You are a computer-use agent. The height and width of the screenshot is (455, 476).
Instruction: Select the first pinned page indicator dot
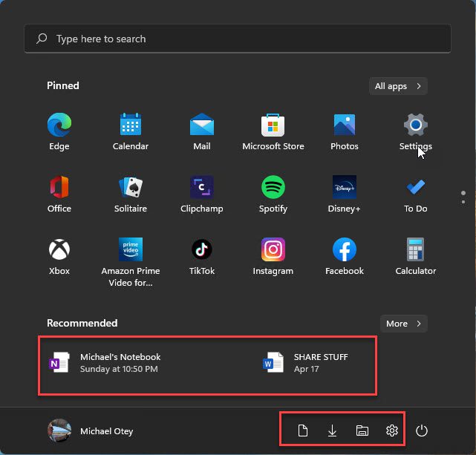click(x=463, y=193)
